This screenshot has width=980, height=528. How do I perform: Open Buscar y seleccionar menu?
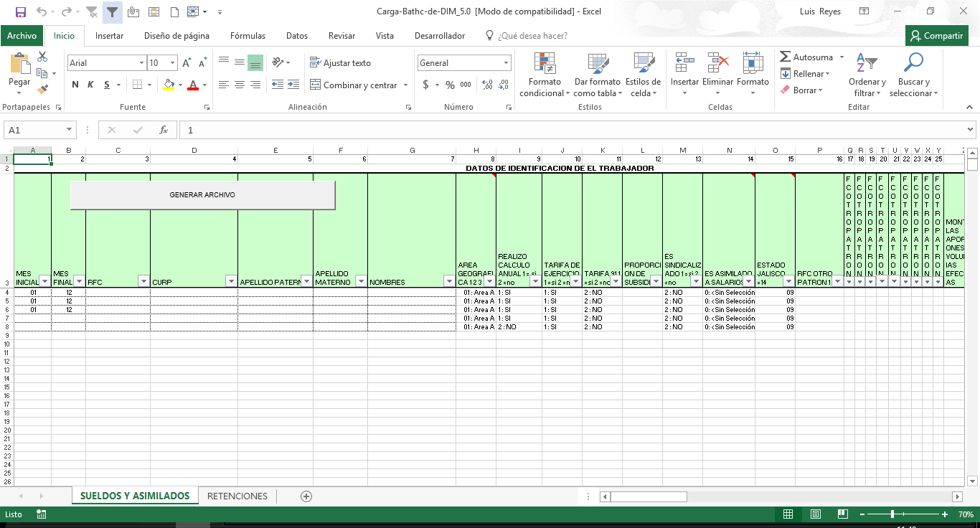(x=913, y=75)
